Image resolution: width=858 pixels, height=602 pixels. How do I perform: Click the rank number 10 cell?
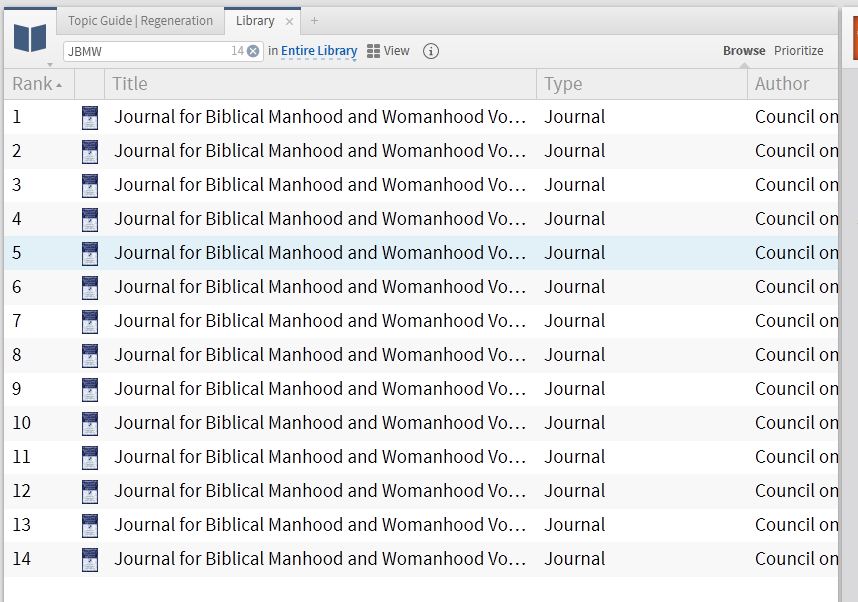pos(21,422)
